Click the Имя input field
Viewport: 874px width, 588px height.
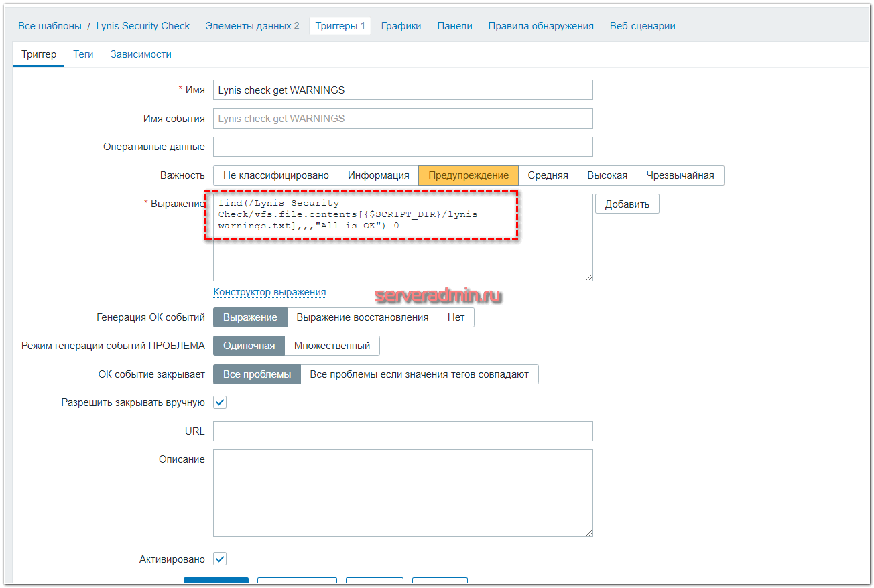403,90
